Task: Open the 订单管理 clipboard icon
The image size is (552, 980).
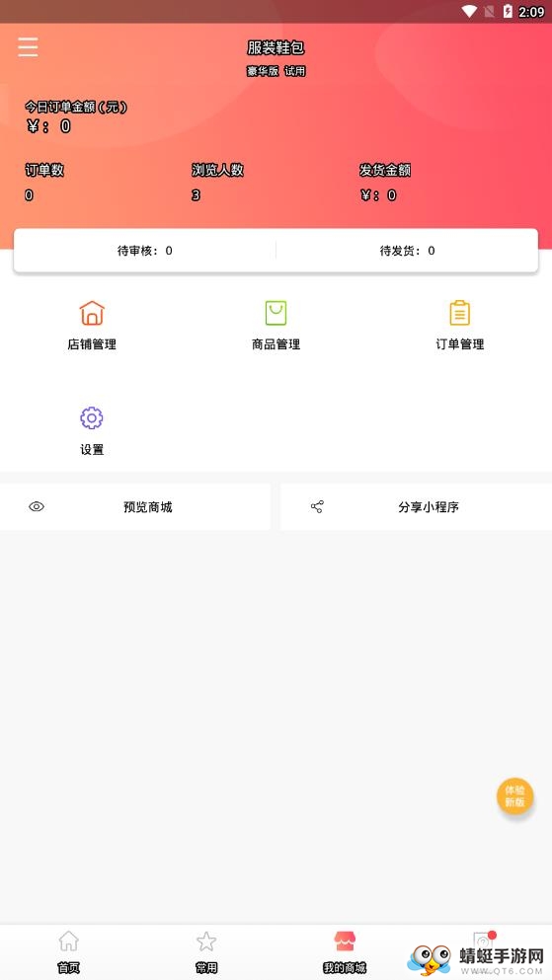Action: pyautogui.click(x=459, y=313)
